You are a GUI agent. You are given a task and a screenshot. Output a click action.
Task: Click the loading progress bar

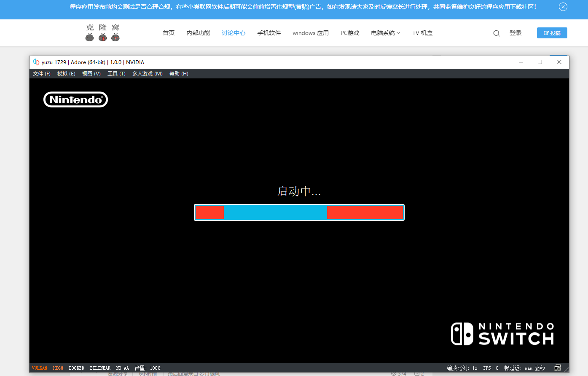pyautogui.click(x=299, y=212)
